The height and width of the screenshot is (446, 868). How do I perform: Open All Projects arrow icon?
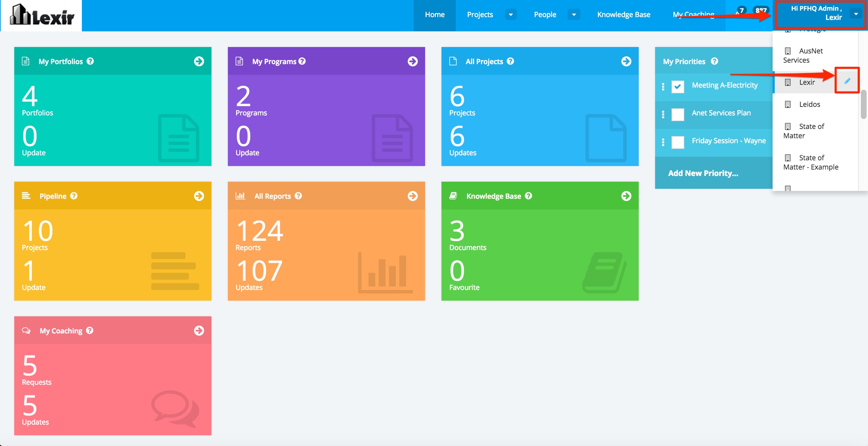(626, 61)
